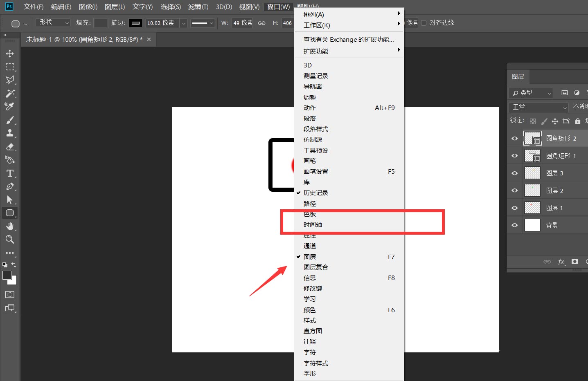
Task: Choose 导航器 from the Window menu
Action: click(x=349, y=86)
